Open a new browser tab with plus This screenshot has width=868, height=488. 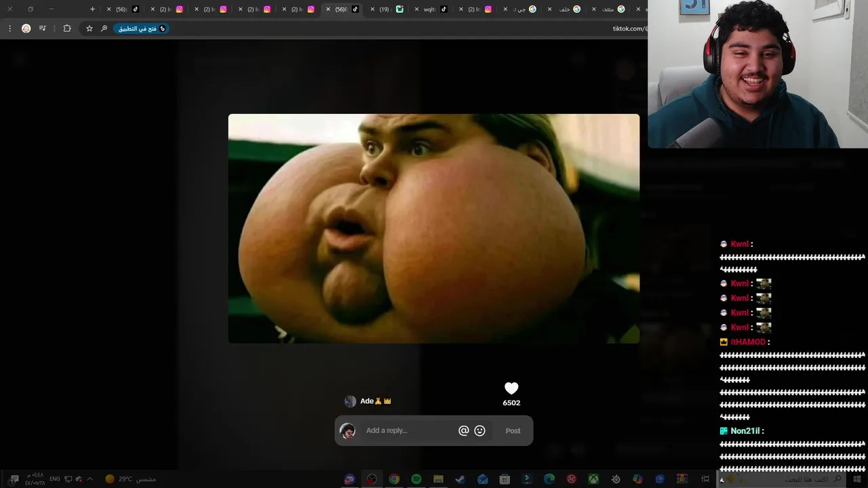click(92, 9)
